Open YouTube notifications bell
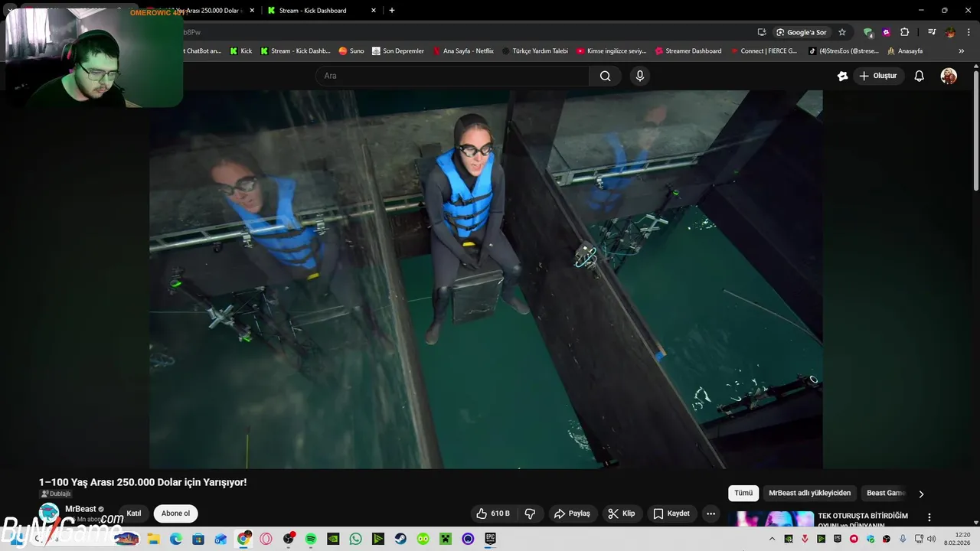The image size is (980, 551). click(x=919, y=76)
